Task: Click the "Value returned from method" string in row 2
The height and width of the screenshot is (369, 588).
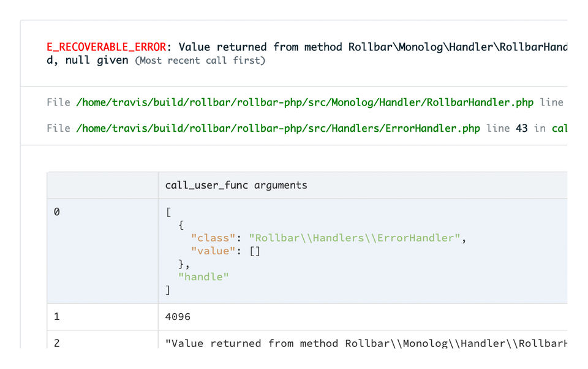Action: [x=251, y=343]
